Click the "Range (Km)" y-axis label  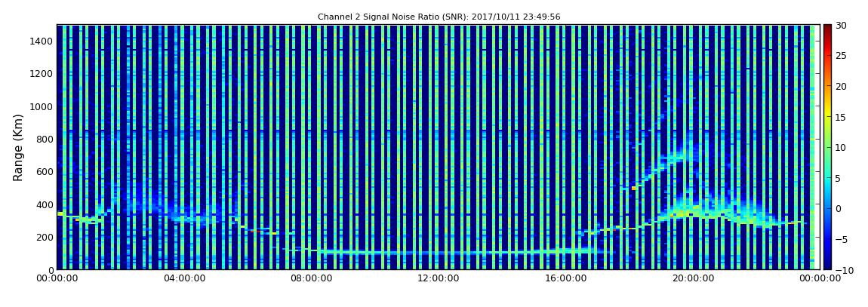(x=18, y=147)
